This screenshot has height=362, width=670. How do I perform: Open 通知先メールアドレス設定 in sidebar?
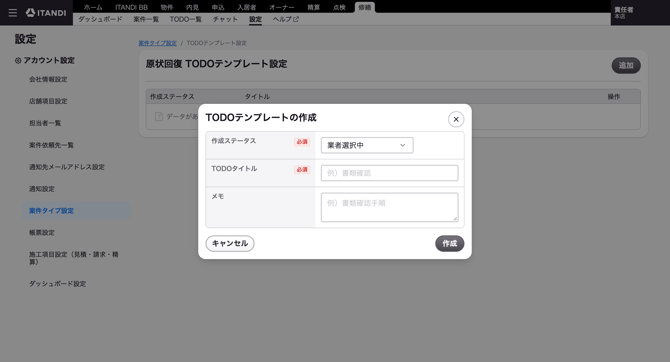67,167
